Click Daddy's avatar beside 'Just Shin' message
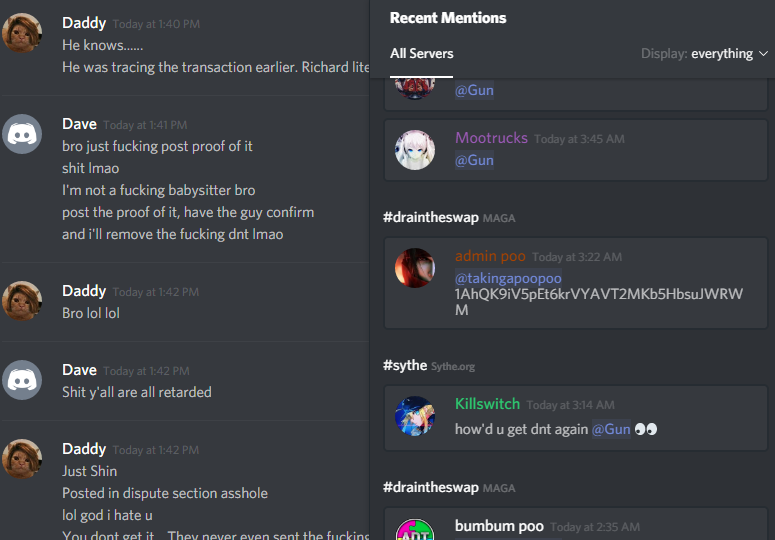The height and width of the screenshot is (540, 775). 22,458
